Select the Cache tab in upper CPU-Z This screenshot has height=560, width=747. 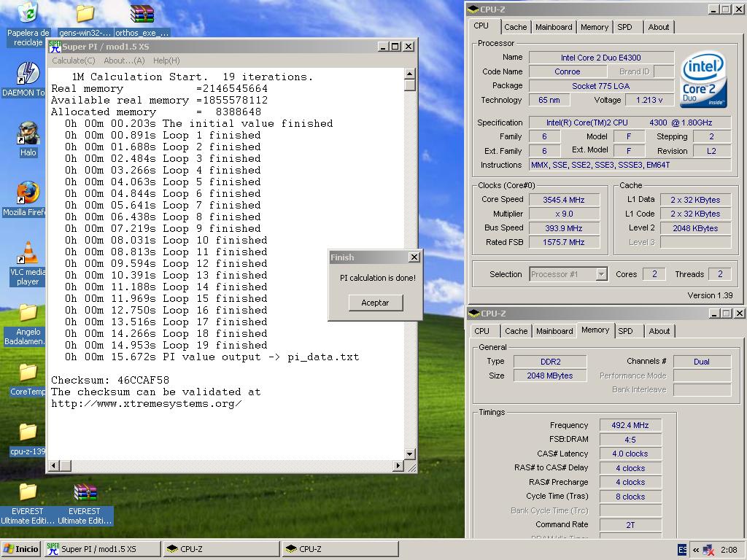(516, 27)
